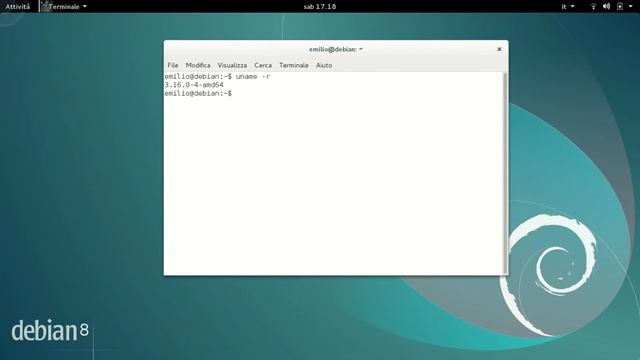The image size is (640, 360).
Task: Open the Cerca menu
Action: click(x=263, y=65)
